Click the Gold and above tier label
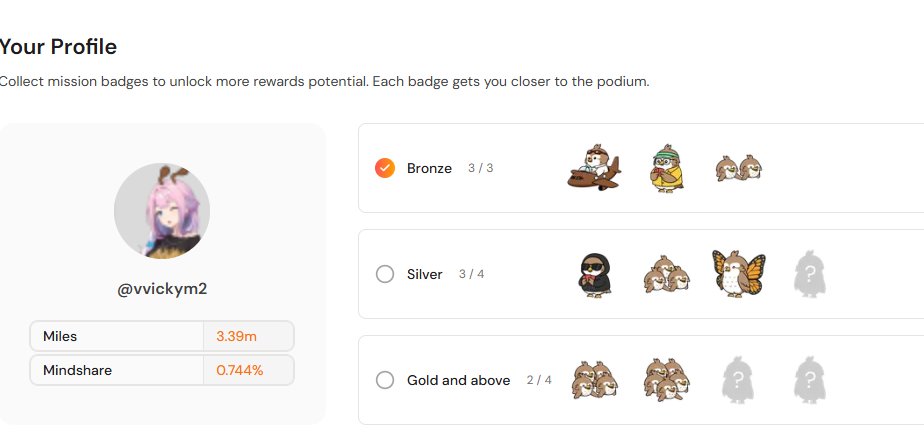924x442 pixels. pos(458,380)
